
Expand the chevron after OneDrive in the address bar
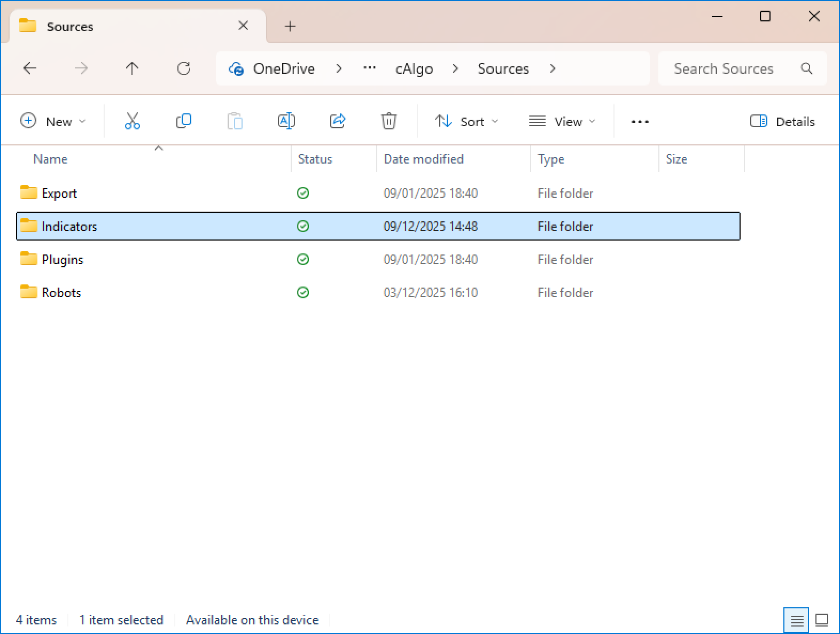coord(339,68)
